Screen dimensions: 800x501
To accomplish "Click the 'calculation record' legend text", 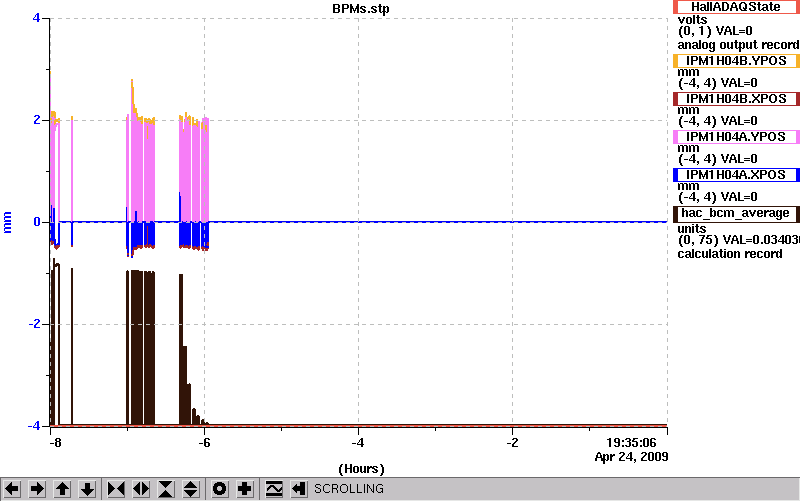I will 730,254.
